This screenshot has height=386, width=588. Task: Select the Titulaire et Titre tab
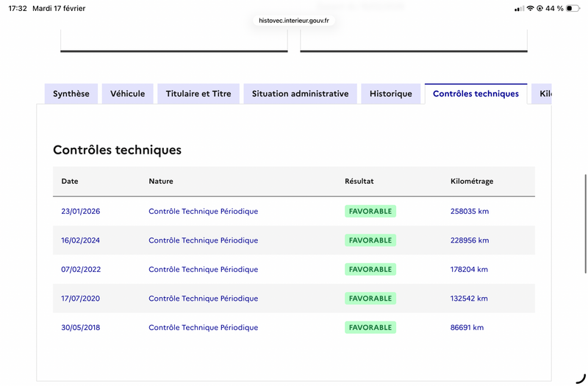tap(198, 94)
